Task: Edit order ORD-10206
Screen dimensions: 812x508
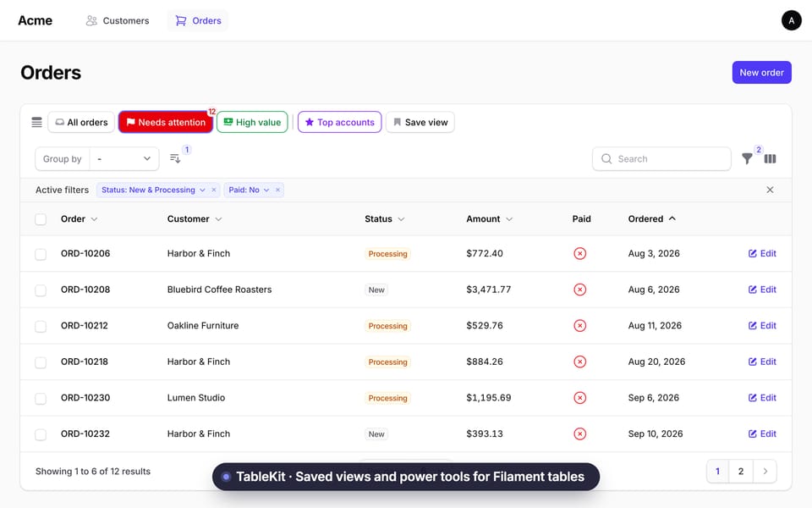Action: tap(762, 253)
